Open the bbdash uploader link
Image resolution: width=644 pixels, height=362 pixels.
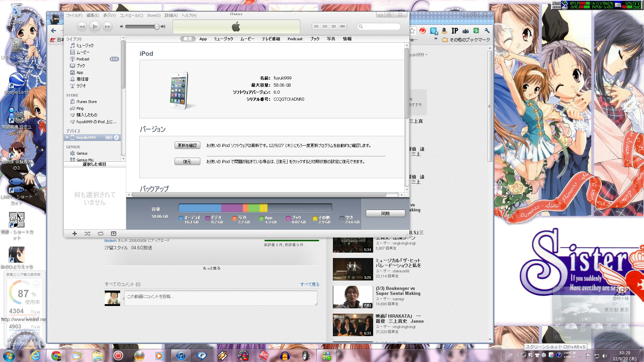point(110,241)
